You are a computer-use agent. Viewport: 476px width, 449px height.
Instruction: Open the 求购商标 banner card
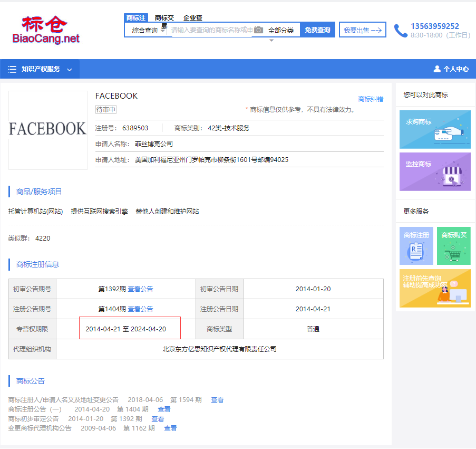point(435,129)
